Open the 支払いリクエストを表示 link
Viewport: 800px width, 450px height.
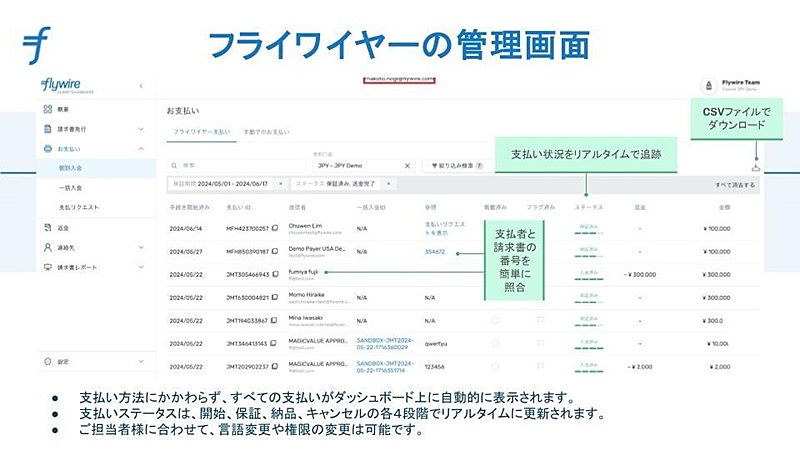click(444, 229)
